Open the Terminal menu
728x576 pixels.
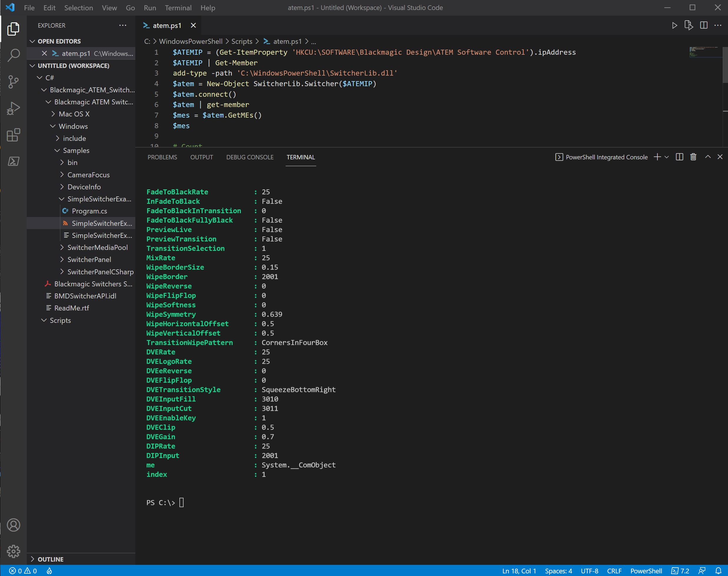[178, 8]
